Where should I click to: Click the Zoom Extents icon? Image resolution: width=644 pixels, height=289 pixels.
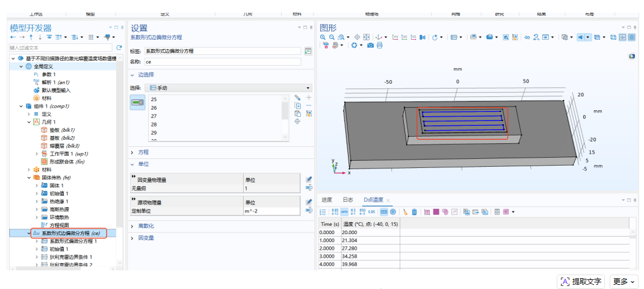pyautogui.click(x=367, y=37)
